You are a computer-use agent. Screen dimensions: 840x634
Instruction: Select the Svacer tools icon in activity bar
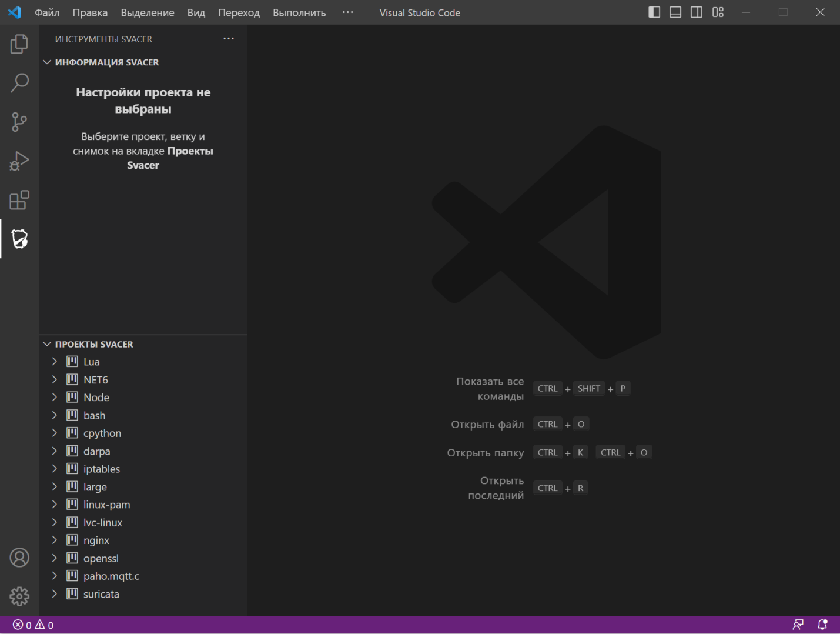pyautogui.click(x=19, y=239)
